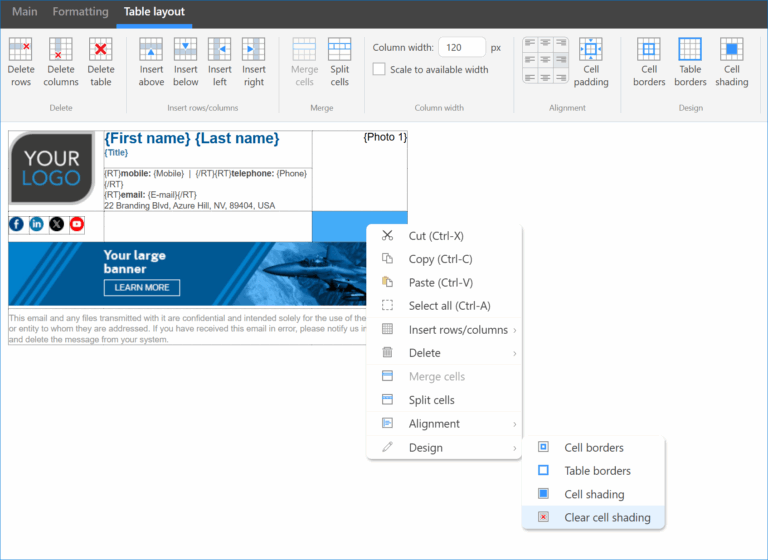Align cell content middle-center

546,60
